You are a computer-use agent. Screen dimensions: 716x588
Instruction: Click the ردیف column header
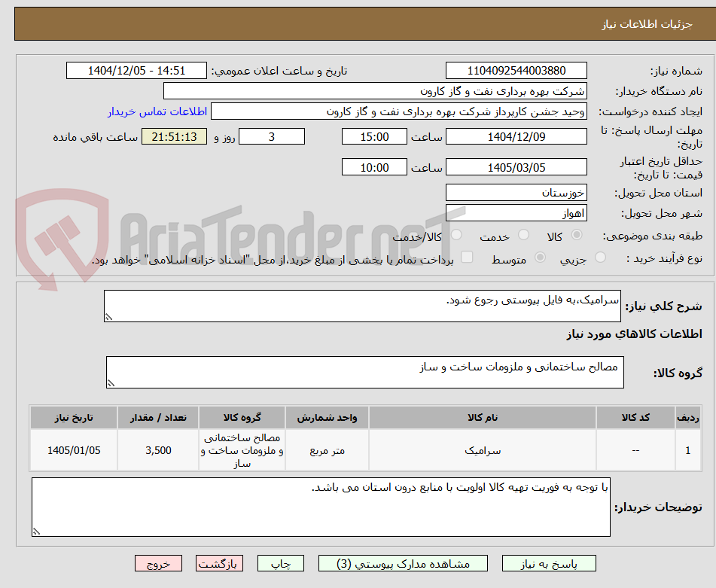tap(688, 418)
